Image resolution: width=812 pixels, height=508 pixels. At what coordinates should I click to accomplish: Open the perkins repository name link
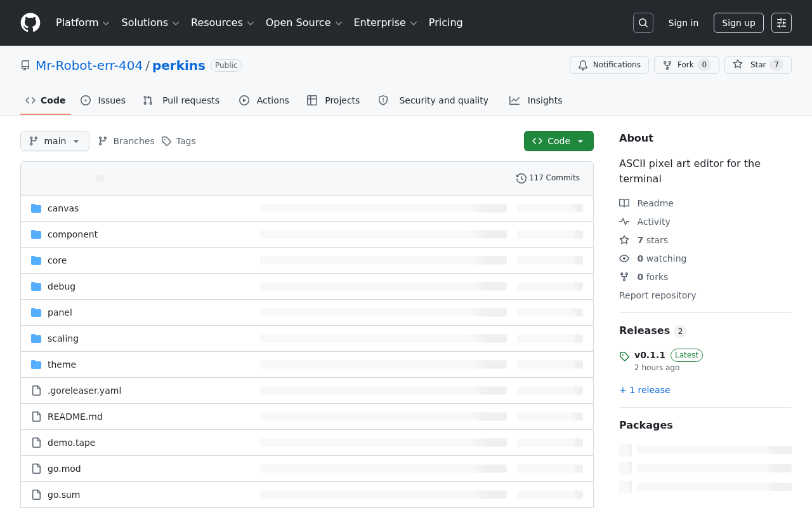pos(179,65)
